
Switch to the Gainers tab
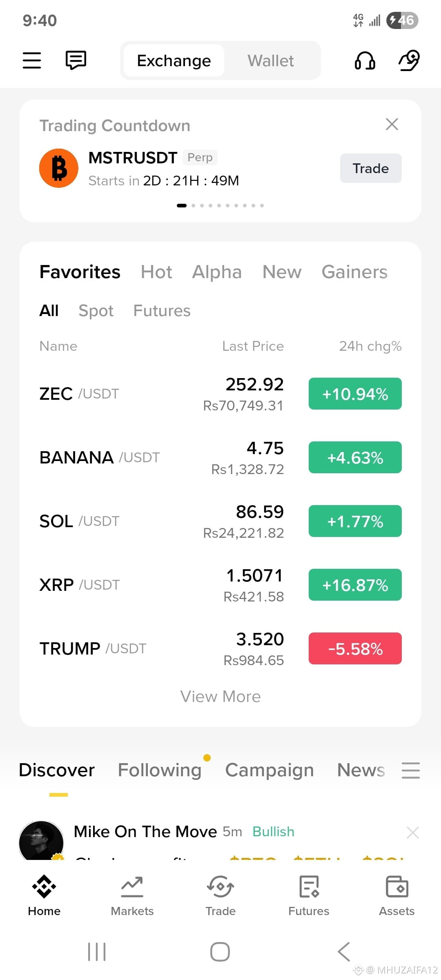[354, 272]
